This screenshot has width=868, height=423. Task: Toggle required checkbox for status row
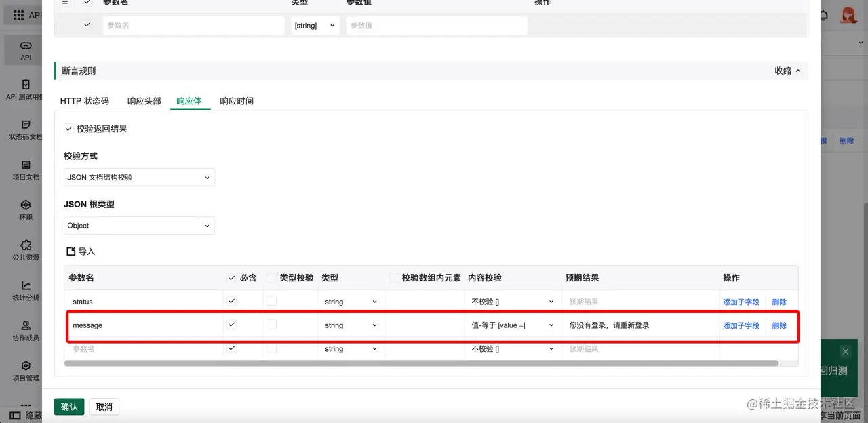coord(231,301)
